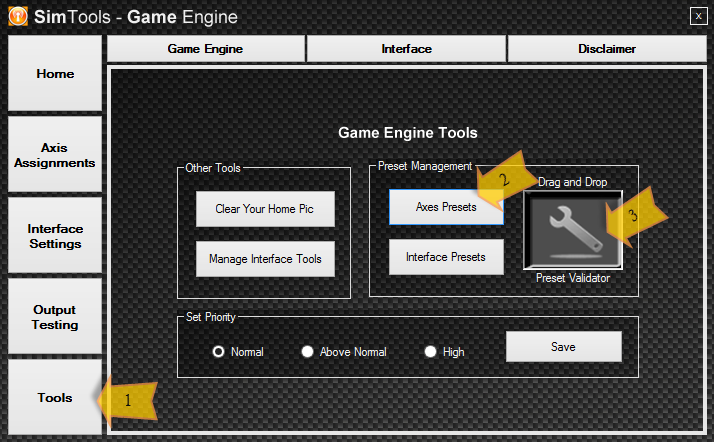Open Manage Interface Tools
This screenshot has width=714, height=442.
pos(265,259)
